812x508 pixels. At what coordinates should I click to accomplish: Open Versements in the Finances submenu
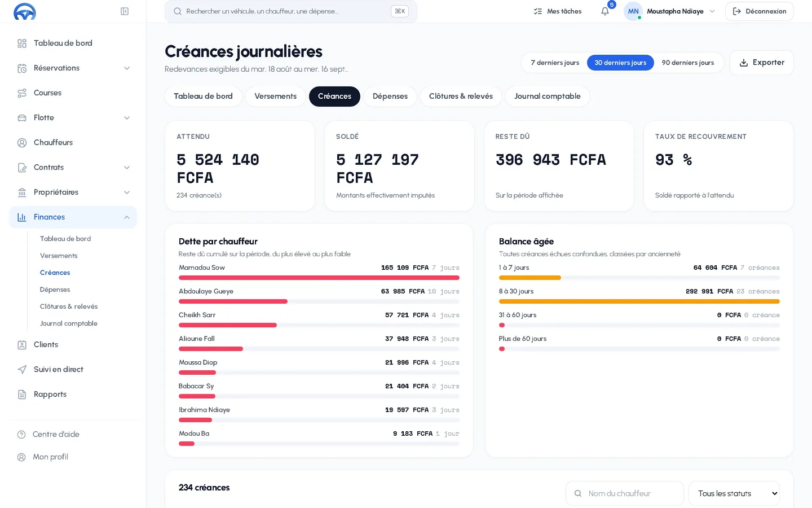pos(59,256)
